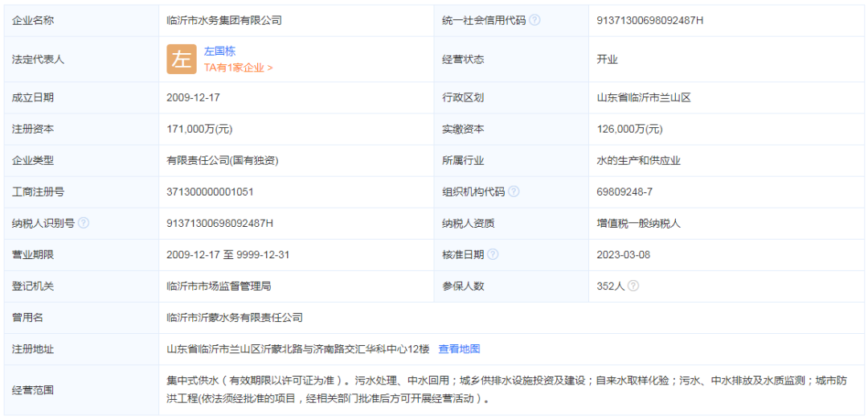Screen dimensions: 868x420
Task: Click former name 临沂市沂蒙水务有限责任公司
Action: [235, 318]
